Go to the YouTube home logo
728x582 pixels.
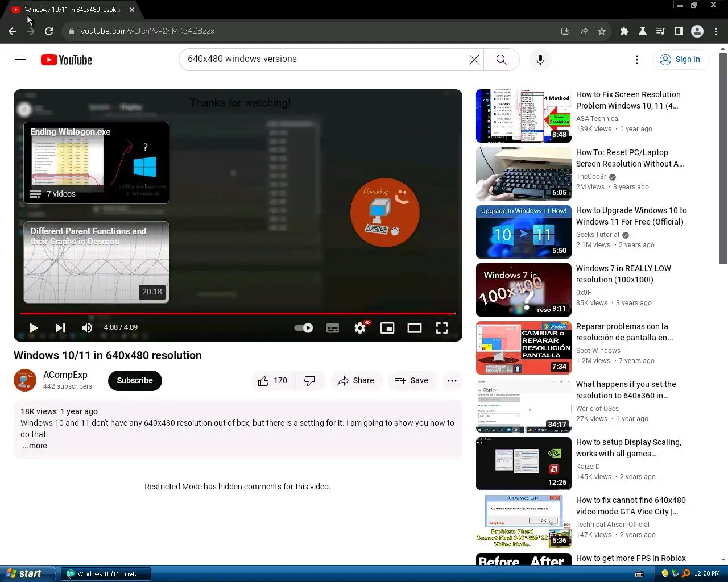pyautogui.click(x=67, y=60)
